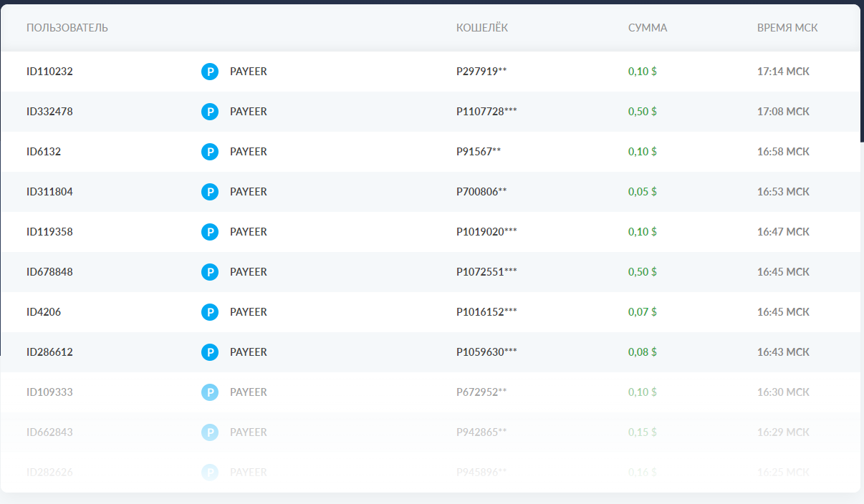This screenshot has height=504, width=864.
Task: Click the 17:08 МСК timestamp
Action: pyautogui.click(x=783, y=112)
